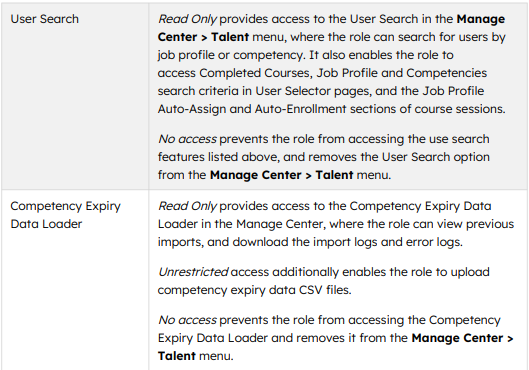Click 'No access' in the Competency Expiry row
The width and height of the screenshot is (529, 370).
(187, 320)
